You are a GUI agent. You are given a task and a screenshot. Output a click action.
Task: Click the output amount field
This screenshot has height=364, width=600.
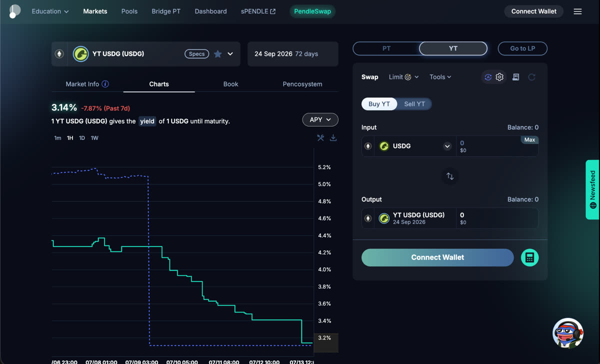pyautogui.click(x=497, y=218)
